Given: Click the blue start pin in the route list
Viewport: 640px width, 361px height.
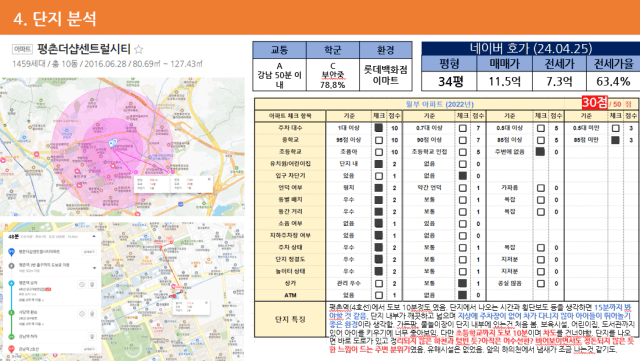Looking at the screenshot, I should point(12,252).
